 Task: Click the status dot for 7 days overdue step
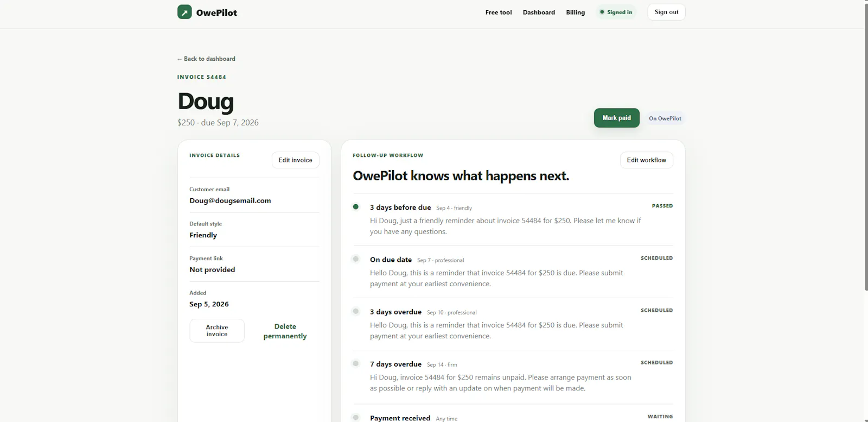(x=356, y=363)
